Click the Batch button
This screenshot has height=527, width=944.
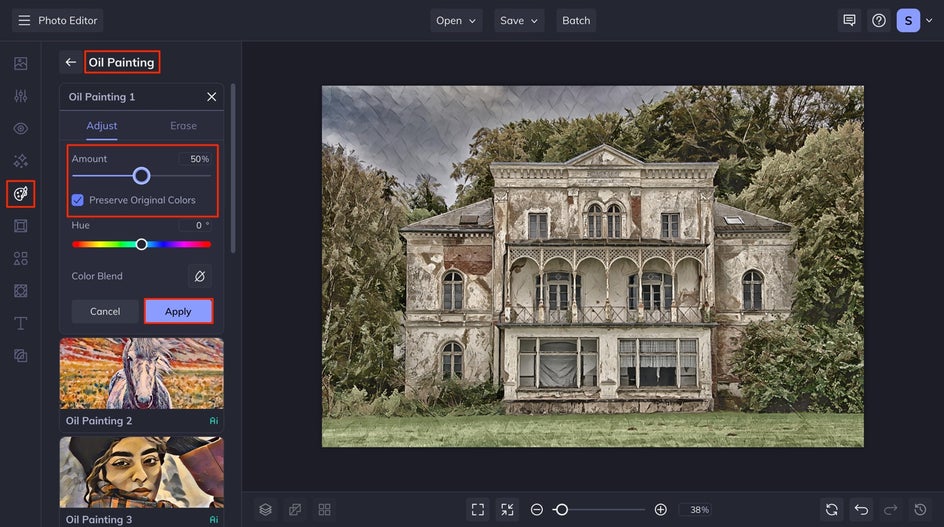click(x=576, y=20)
